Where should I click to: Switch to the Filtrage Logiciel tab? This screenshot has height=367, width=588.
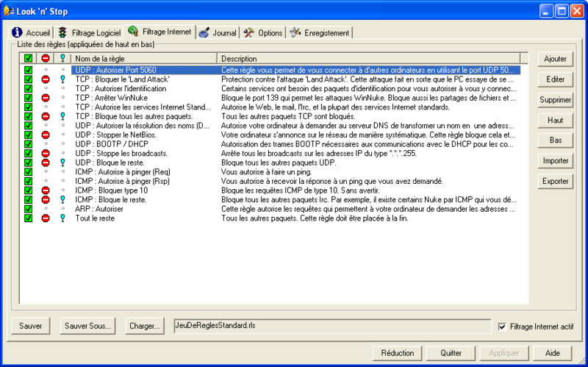(x=89, y=32)
